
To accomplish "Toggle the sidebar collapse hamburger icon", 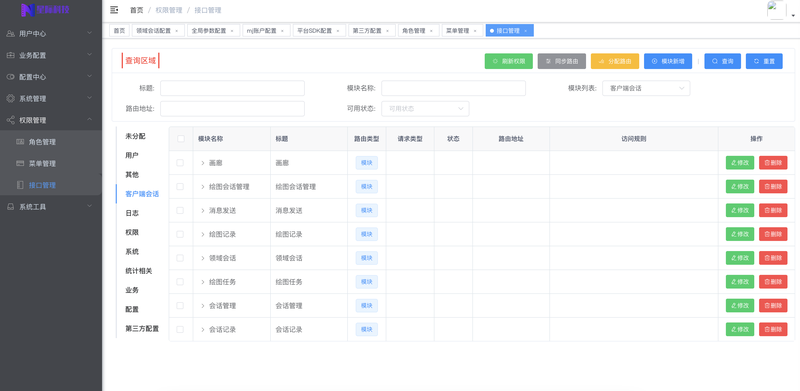I will click(114, 10).
